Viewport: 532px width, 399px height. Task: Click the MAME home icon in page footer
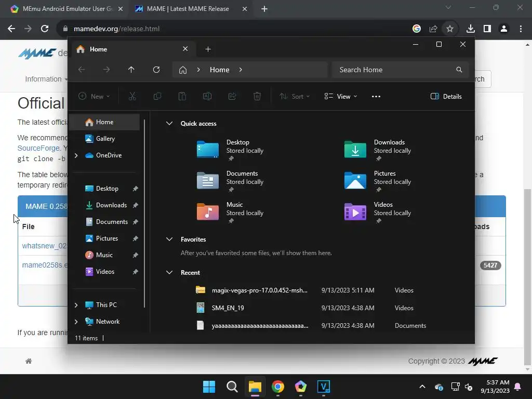(x=29, y=361)
